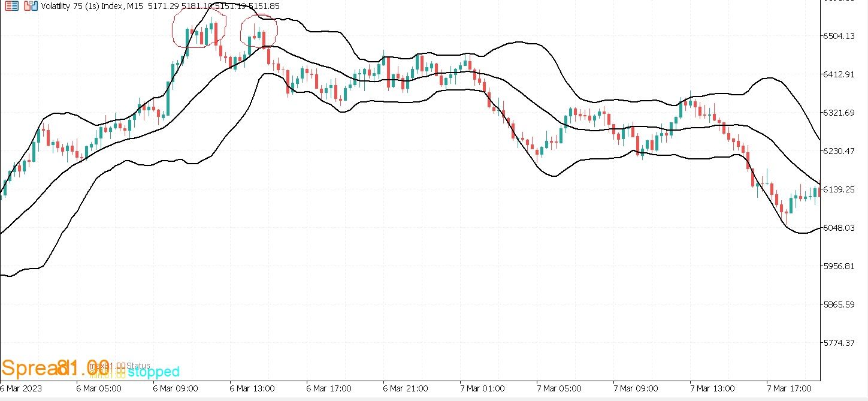Select the 7 Mar 13:00 time label
Image resolution: width=868 pixels, height=401 pixels.
(712, 388)
